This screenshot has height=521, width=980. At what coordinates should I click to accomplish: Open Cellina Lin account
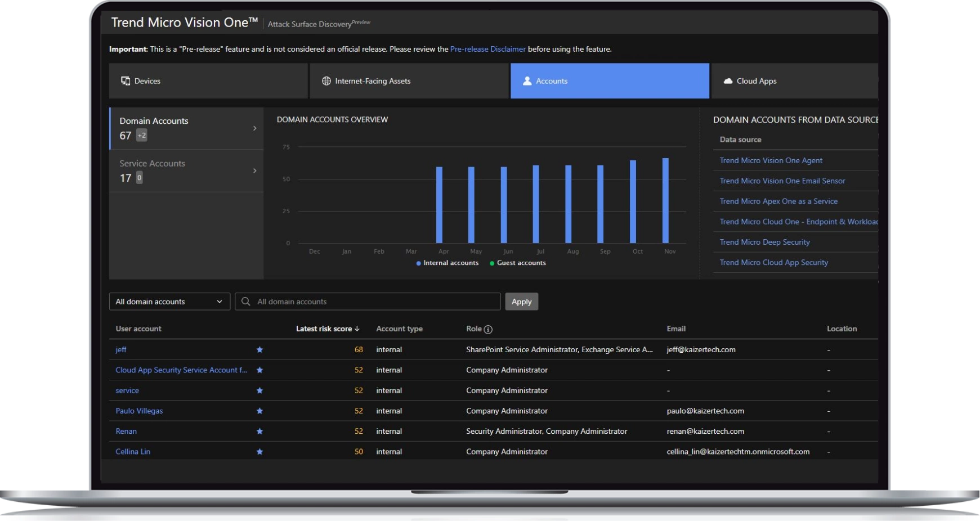tap(133, 451)
